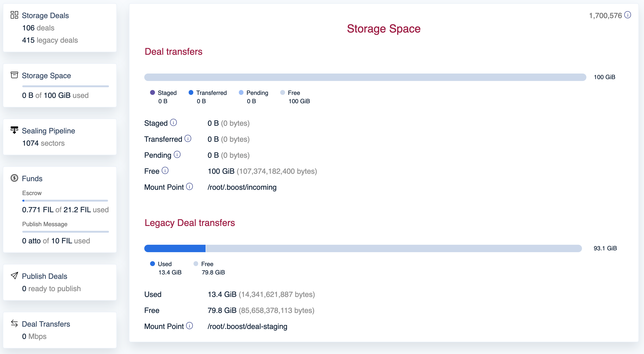644x354 pixels.
Task: Open the Storage Deals menu item
Action: [45, 16]
